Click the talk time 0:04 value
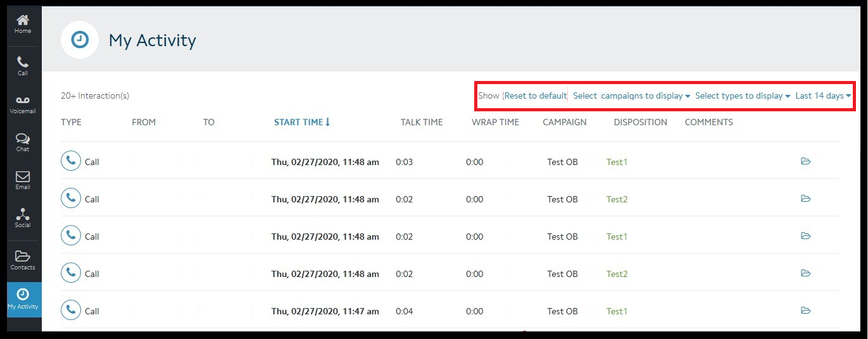Viewport: 868px width, 339px height. coord(404,311)
